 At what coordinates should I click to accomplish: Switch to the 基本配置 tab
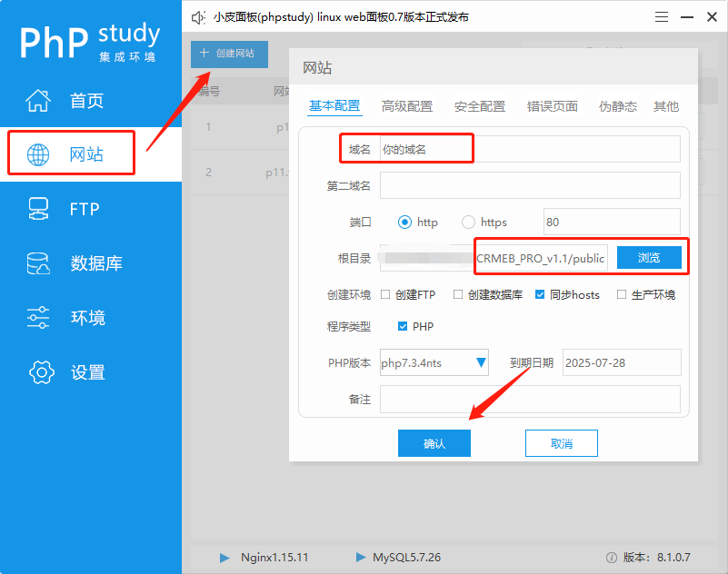coord(334,105)
